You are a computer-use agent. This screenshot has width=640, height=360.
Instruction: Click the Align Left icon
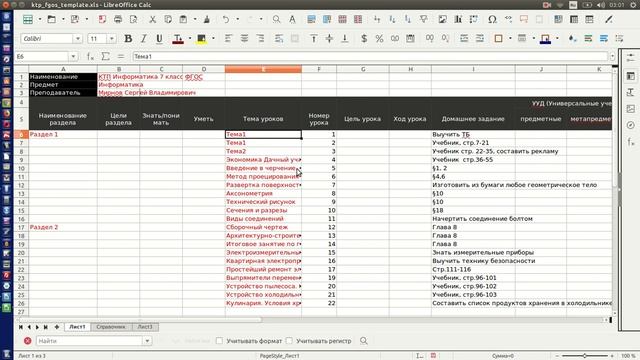pos(228,39)
